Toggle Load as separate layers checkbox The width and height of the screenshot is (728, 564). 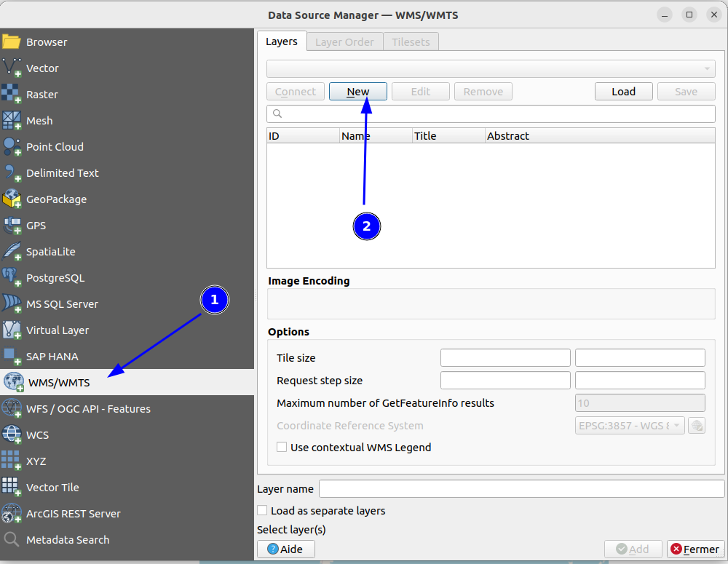click(262, 510)
